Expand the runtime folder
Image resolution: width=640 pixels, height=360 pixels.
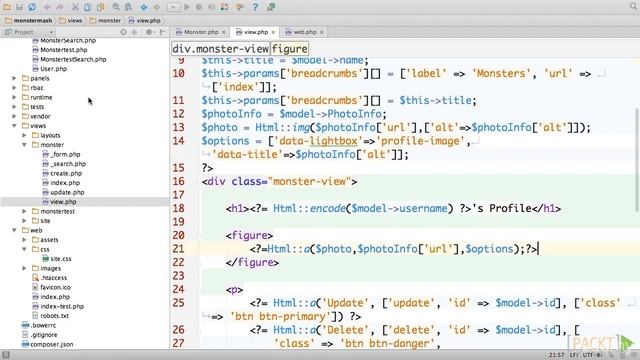(14, 97)
